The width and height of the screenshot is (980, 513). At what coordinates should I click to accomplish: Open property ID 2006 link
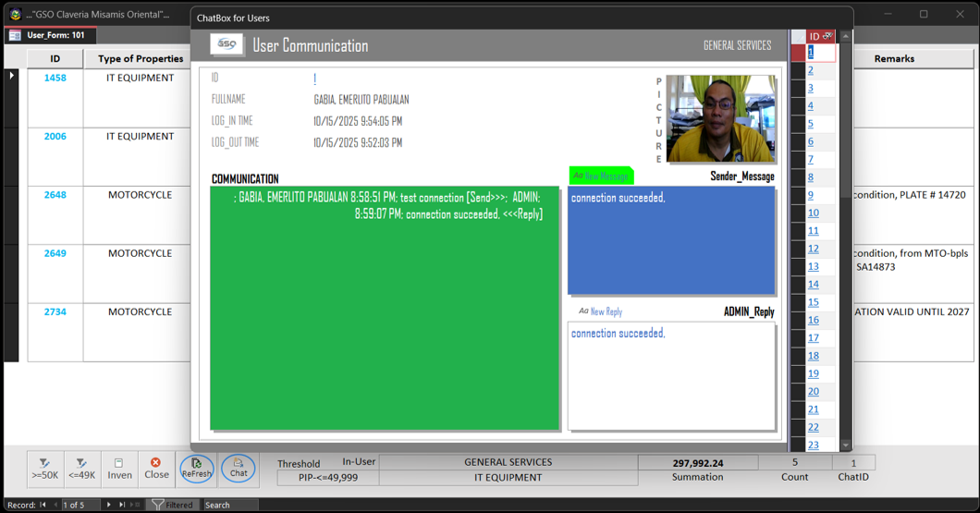tap(55, 136)
